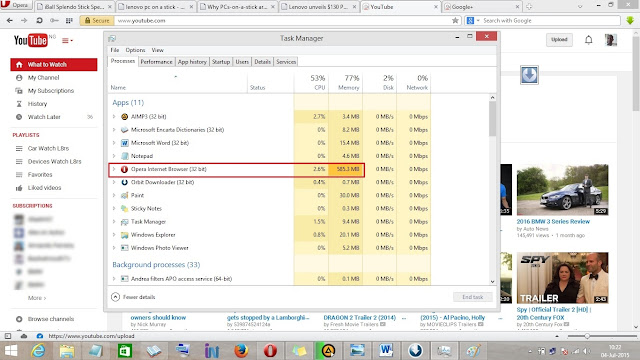
Task: Click the blue download arrow box on YouTube page
Action: coord(529,75)
